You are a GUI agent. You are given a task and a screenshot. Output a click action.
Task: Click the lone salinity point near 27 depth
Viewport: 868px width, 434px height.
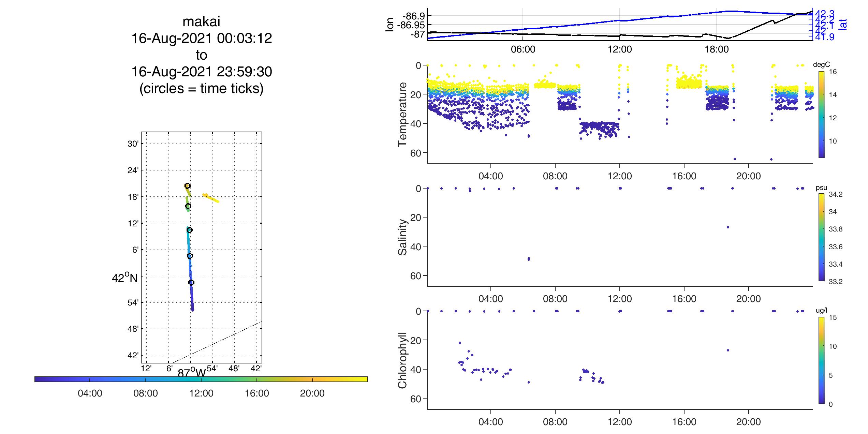(x=728, y=227)
